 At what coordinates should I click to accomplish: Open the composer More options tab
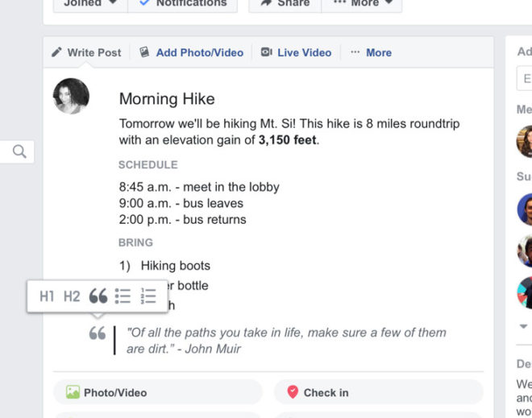(x=371, y=52)
